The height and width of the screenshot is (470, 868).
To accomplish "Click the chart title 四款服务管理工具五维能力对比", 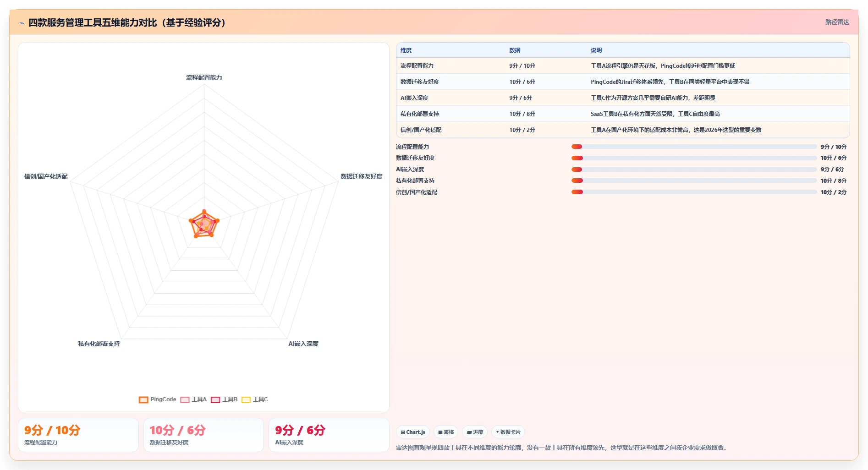I will [127, 22].
